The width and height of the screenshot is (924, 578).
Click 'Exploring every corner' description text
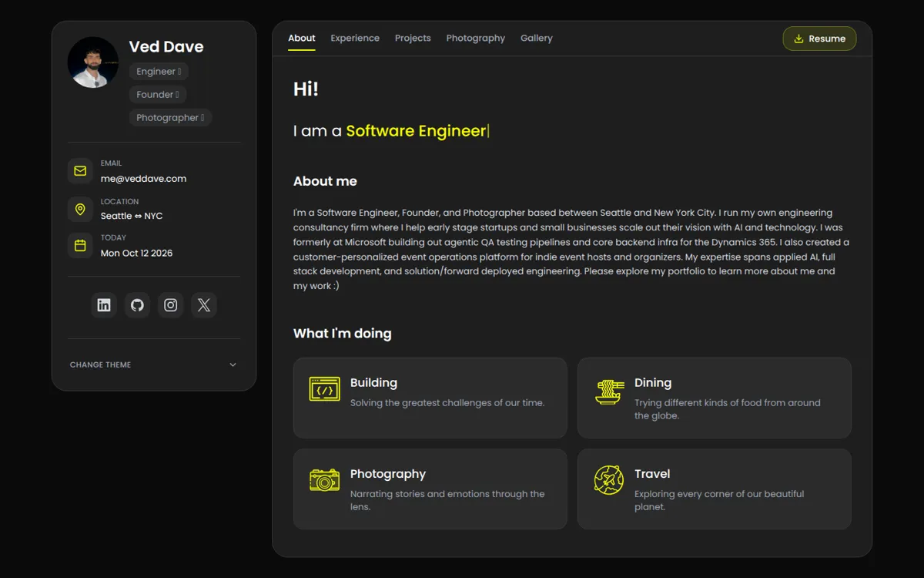(719, 500)
